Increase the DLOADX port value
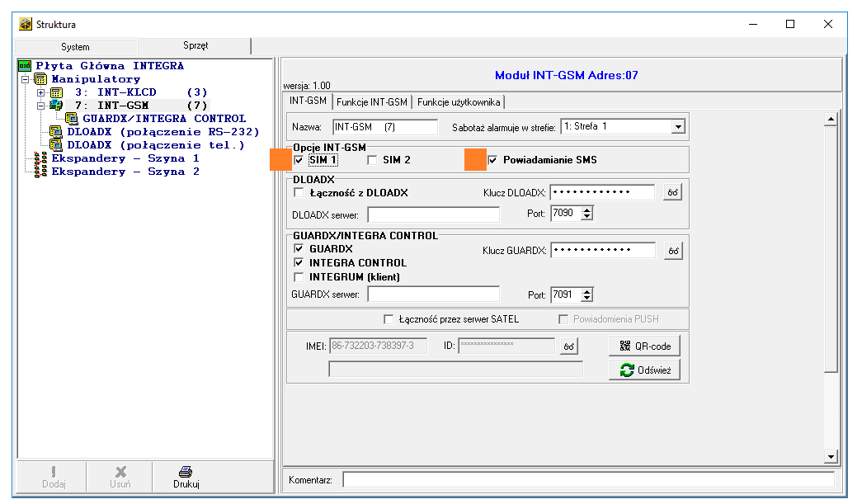Image resolution: width=862 pixels, height=504 pixels. (x=587, y=210)
